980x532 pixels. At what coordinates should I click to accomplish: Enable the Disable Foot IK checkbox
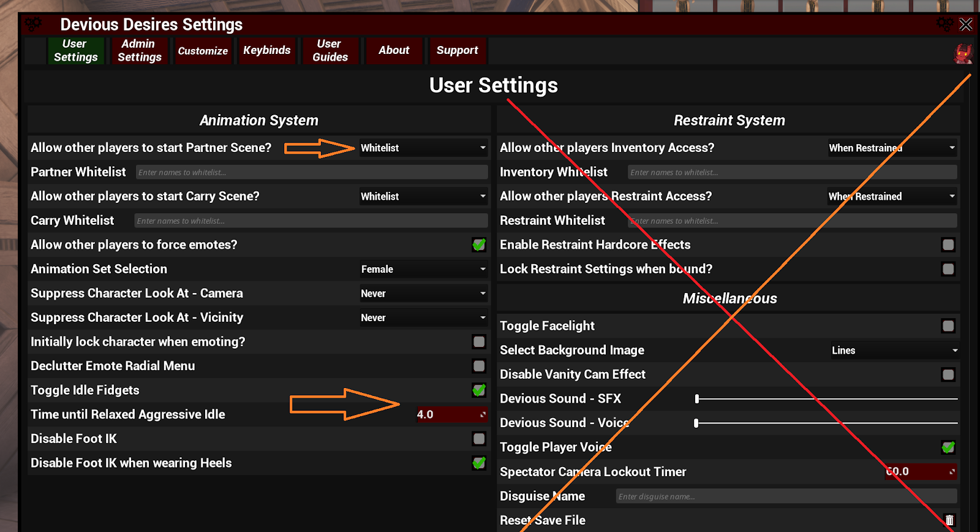[x=479, y=438]
